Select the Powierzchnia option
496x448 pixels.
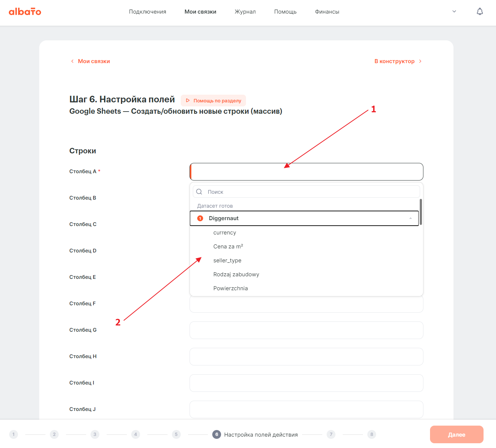231,288
